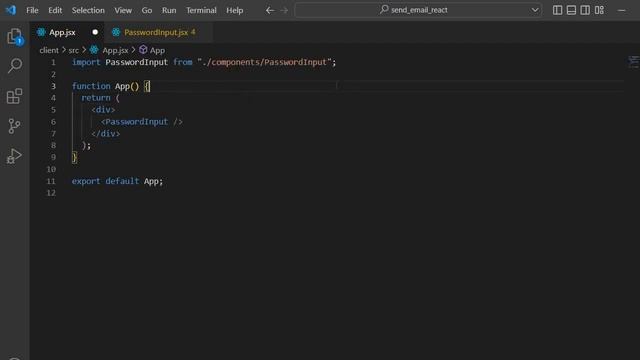Go back with the left arrow
Viewport: 640px width, 360px height.
pos(270,10)
